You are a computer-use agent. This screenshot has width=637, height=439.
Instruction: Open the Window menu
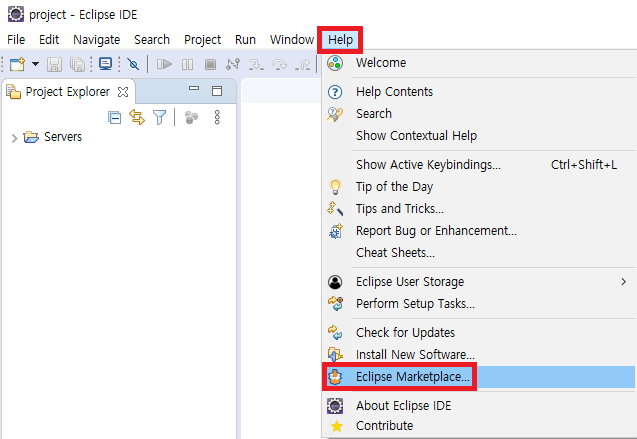click(292, 40)
